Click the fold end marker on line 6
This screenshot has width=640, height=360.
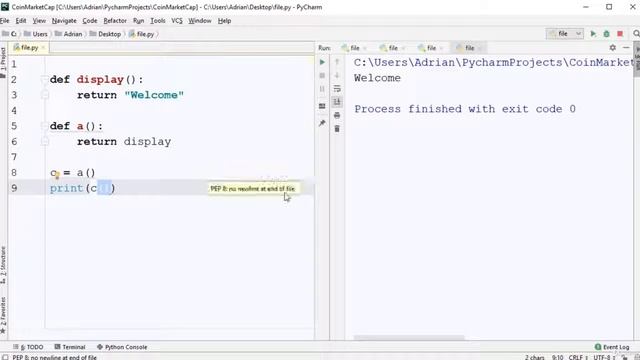click(x=45, y=142)
